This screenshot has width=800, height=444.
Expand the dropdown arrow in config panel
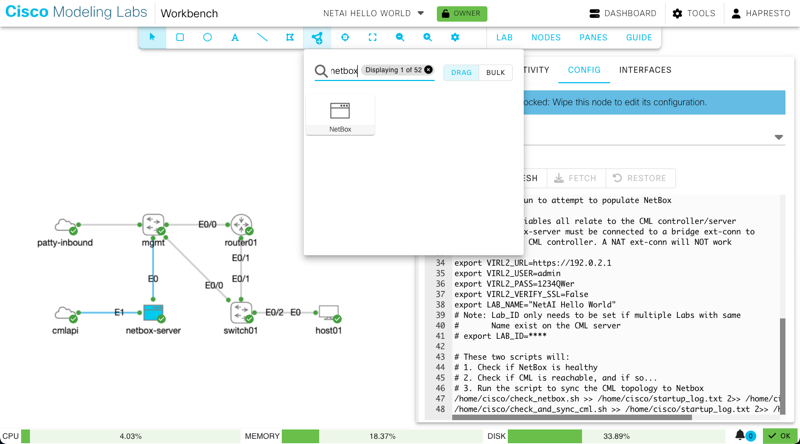(x=778, y=137)
